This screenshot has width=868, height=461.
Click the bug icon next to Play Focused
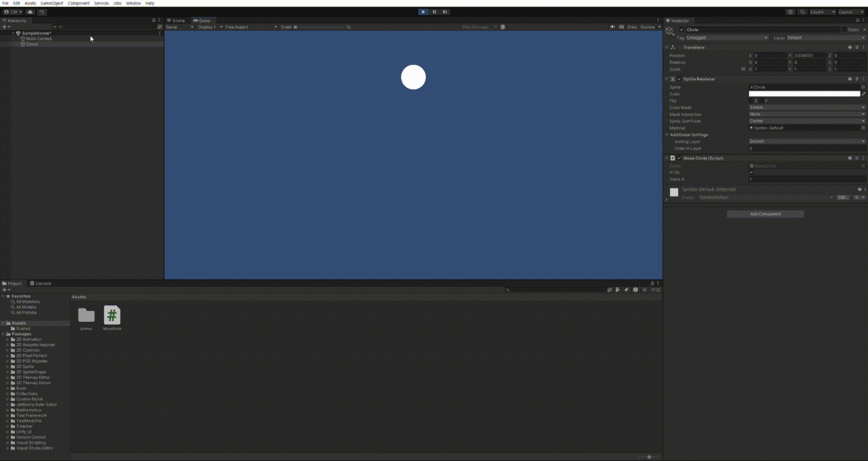coord(503,27)
